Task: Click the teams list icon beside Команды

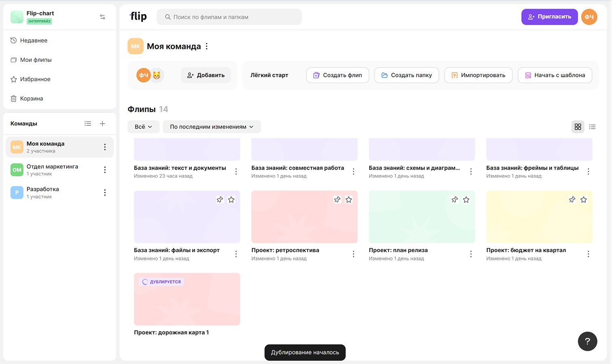Action: (x=88, y=124)
